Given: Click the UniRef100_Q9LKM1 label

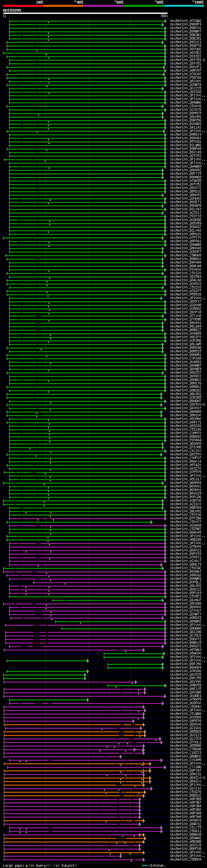Looking at the screenshot, I should coord(186,117).
